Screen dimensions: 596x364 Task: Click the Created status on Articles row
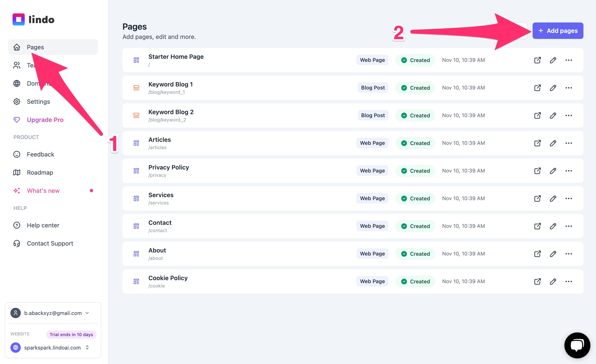tap(415, 143)
